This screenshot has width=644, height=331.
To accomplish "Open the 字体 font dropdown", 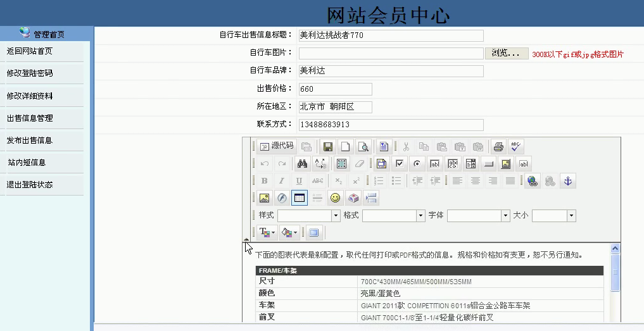I will point(479,216).
